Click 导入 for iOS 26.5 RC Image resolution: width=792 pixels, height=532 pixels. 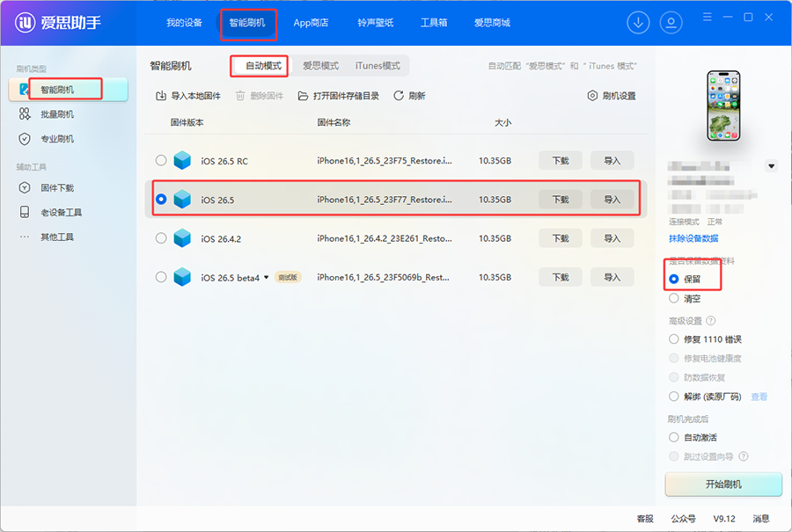[612, 161]
